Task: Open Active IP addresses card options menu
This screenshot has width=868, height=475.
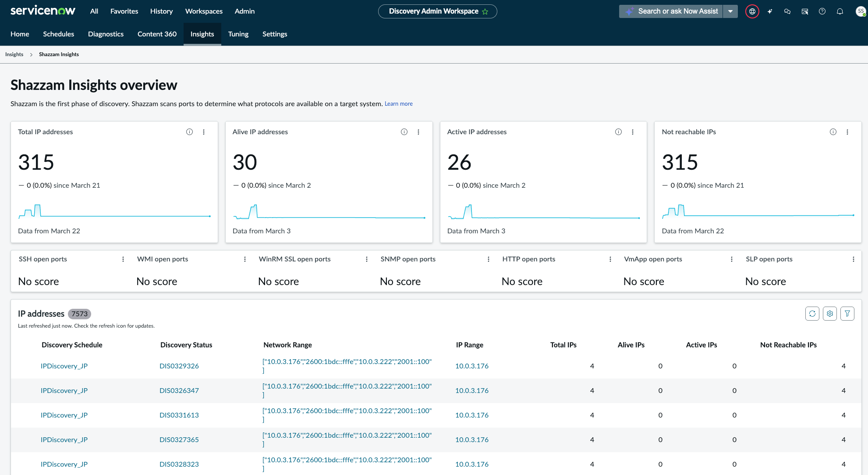Action: click(633, 132)
